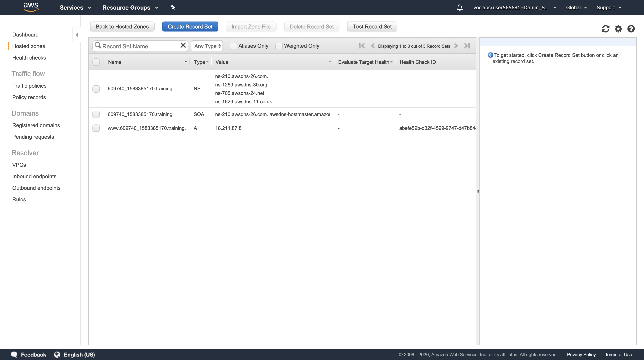Select the www A record checkbox
Screen dimensions: 644x360
tap(96, 128)
